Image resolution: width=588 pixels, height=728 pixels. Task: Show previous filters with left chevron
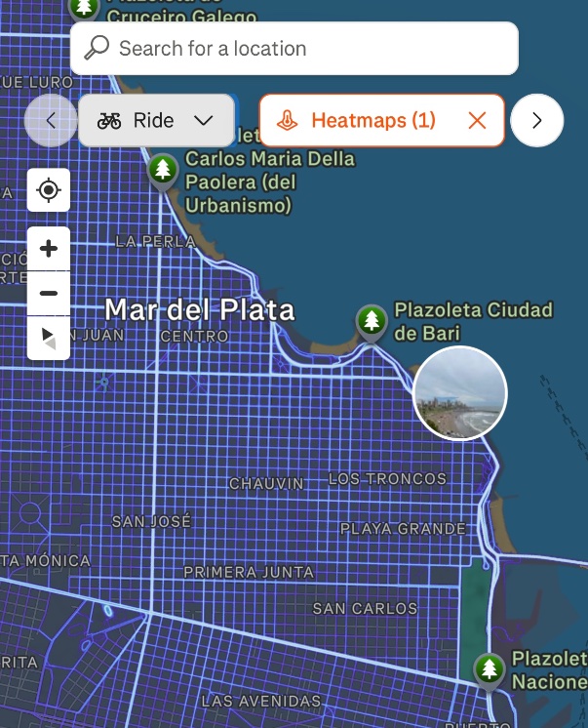51,121
